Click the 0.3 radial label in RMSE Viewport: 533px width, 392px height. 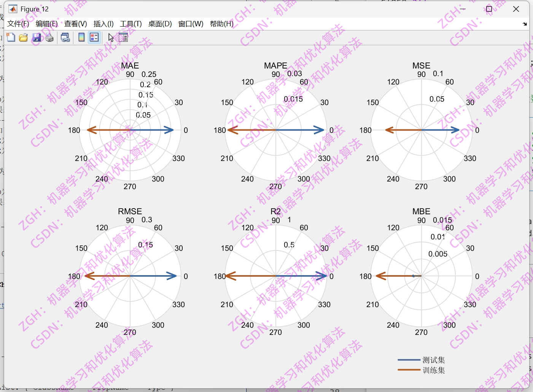click(147, 220)
